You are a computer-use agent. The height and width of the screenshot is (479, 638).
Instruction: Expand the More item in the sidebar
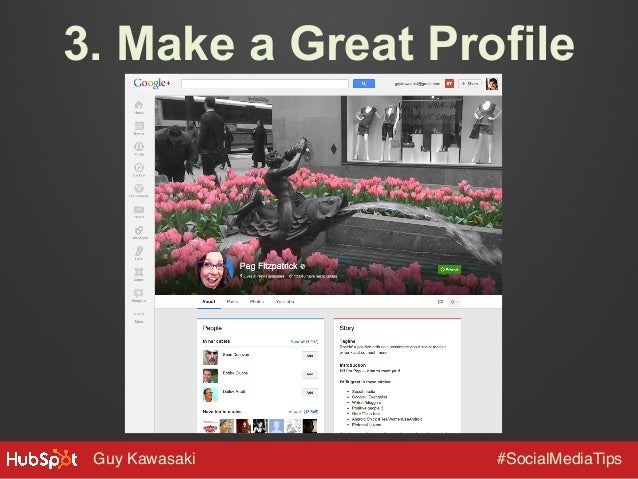pyautogui.click(x=139, y=318)
